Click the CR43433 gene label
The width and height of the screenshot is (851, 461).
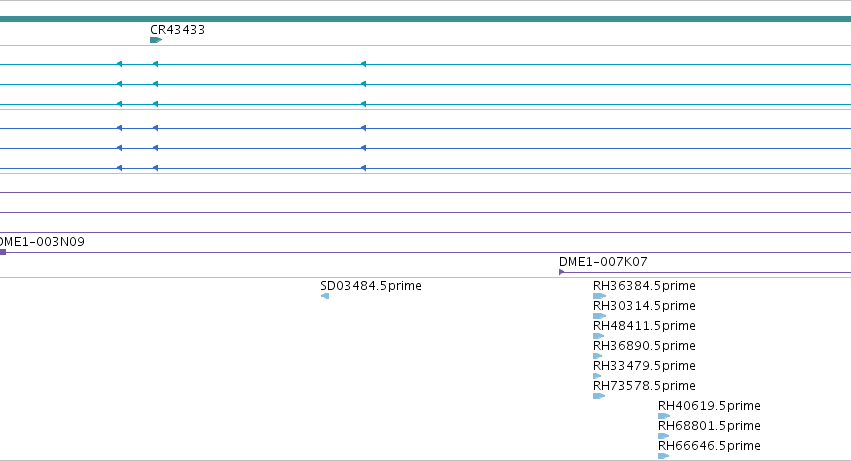(x=177, y=30)
